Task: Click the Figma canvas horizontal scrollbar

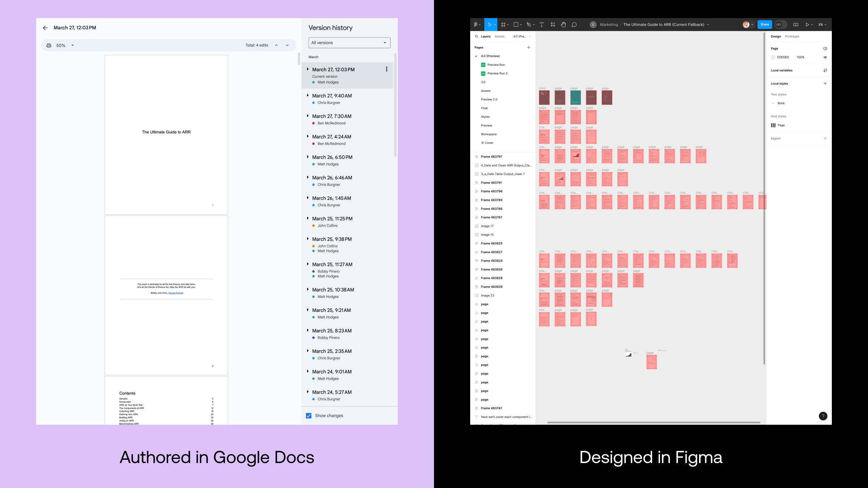Action: pos(654,422)
